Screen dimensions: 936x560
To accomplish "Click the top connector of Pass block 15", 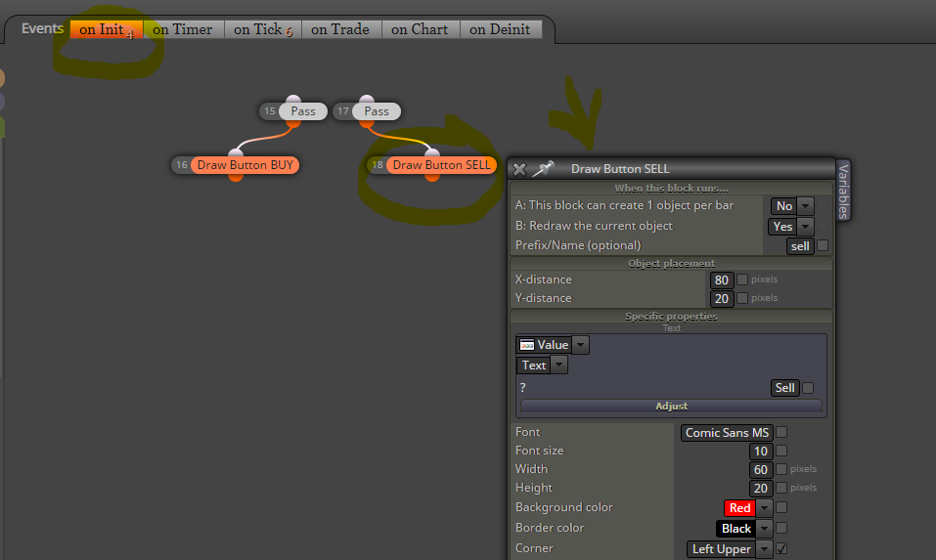I will [293, 99].
